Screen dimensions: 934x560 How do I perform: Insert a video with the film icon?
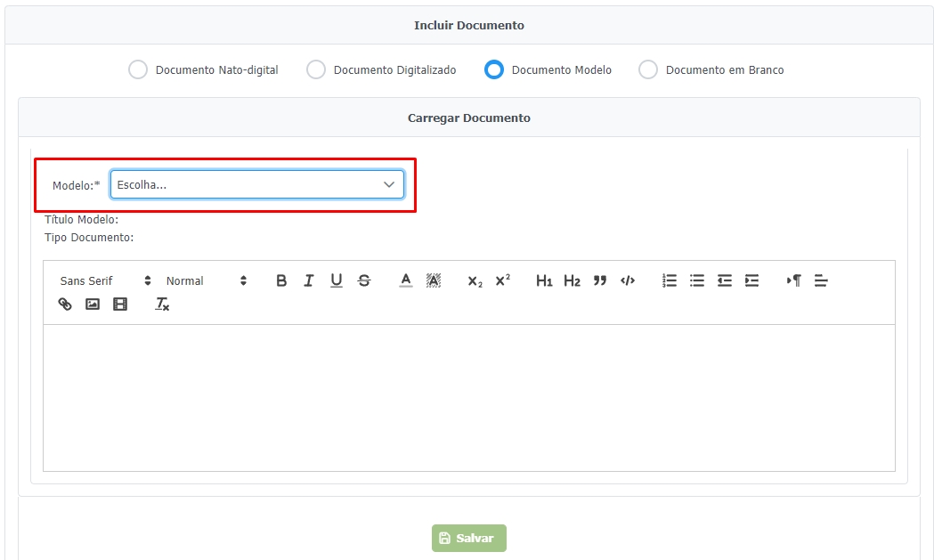click(x=120, y=304)
